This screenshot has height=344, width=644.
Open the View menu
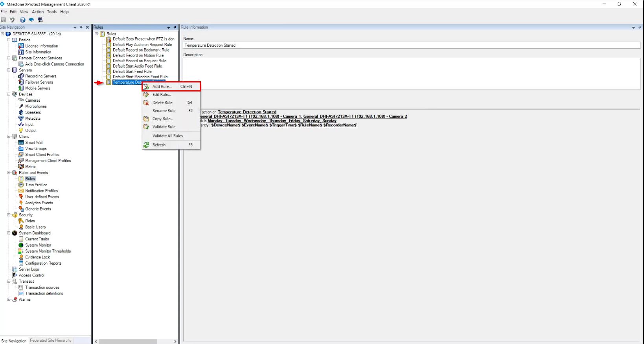coord(24,12)
